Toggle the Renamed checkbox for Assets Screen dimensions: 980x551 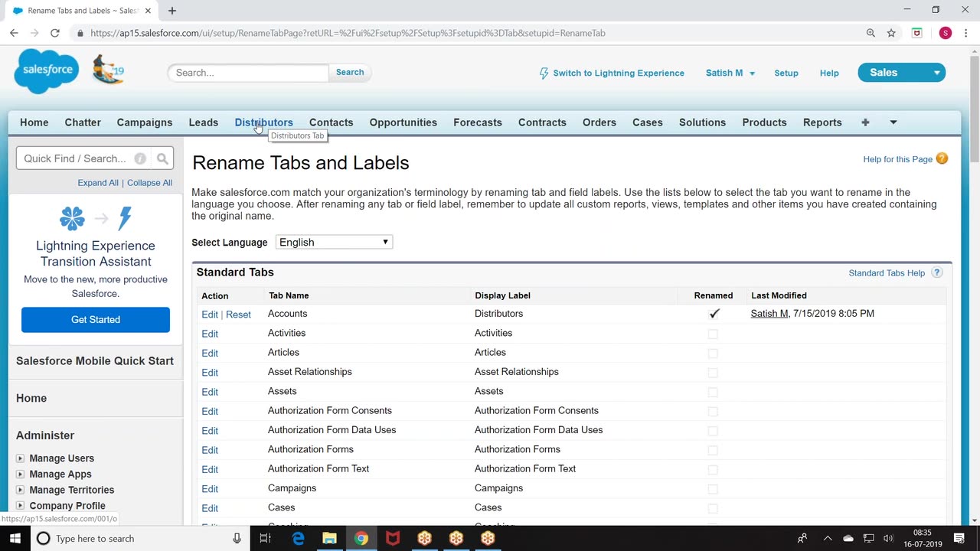click(x=713, y=392)
